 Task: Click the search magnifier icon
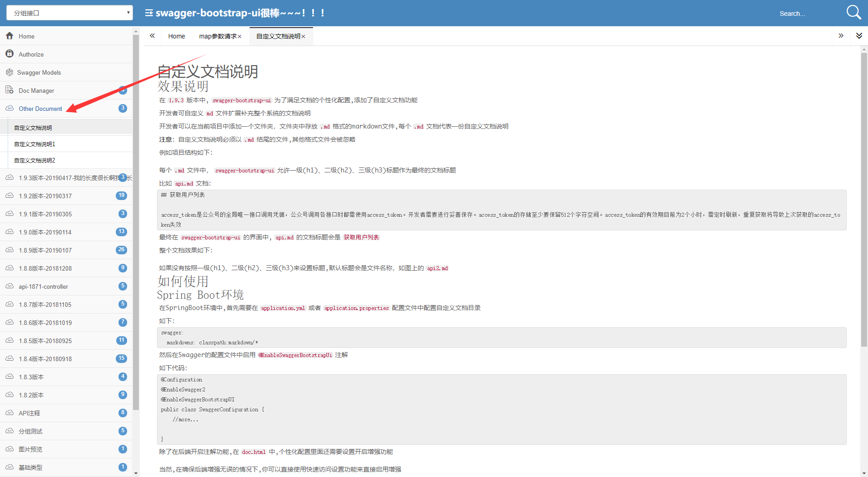click(854, 13)
